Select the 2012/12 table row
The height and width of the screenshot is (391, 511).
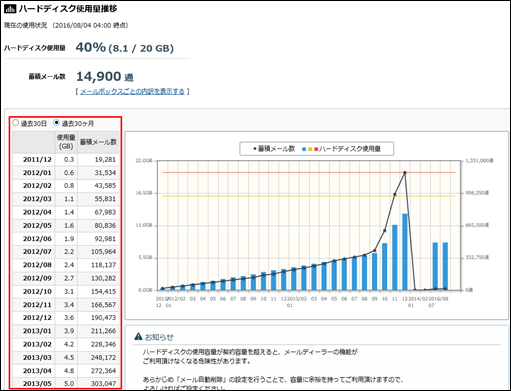(x=66, y=318)
